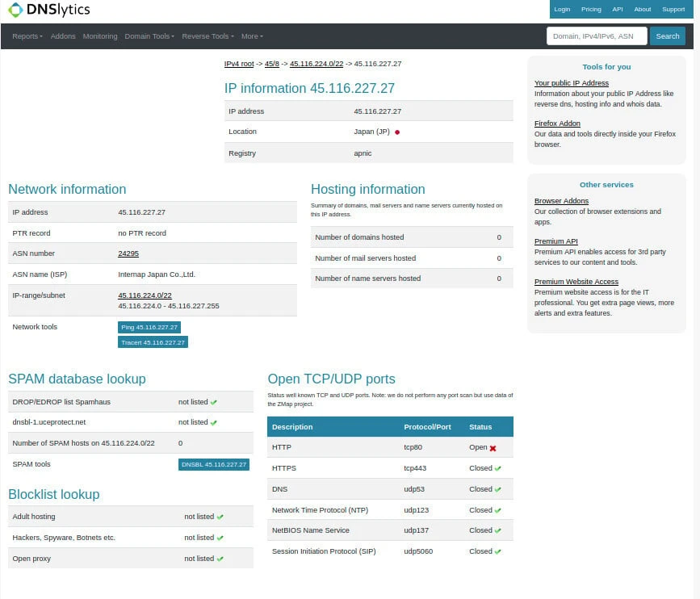The image size is (700, 599).
Task: Click green check beside Adult hosting
Action: (220, 517)
